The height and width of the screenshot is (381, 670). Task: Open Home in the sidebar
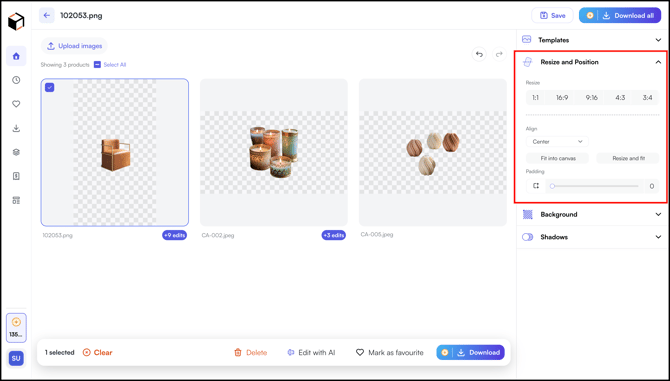16,56
